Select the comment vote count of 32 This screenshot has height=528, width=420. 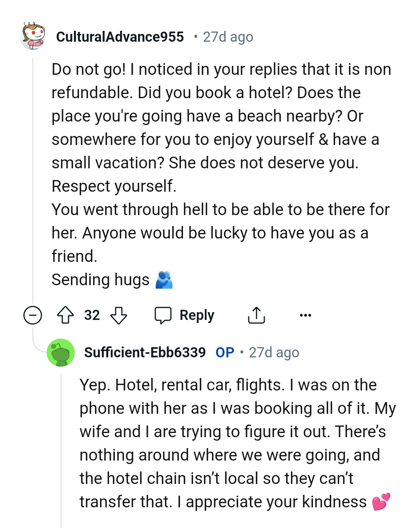pos(92,315)
